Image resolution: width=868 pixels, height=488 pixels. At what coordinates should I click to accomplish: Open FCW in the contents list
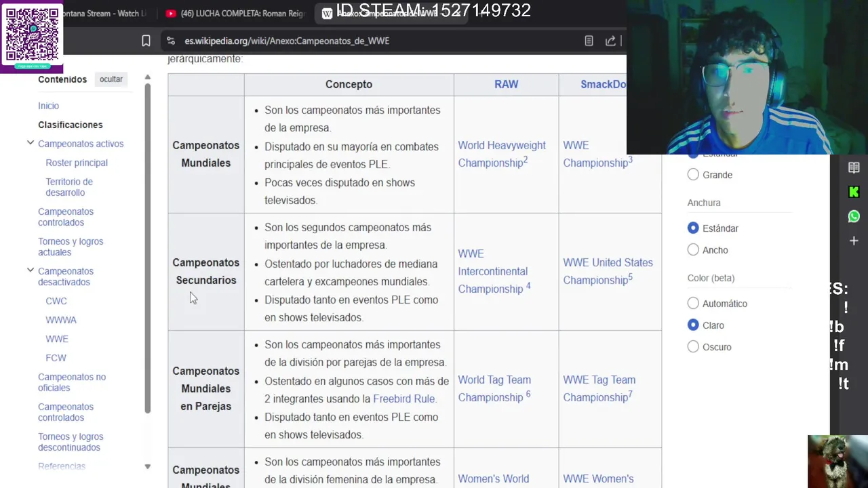click(56, 358)
